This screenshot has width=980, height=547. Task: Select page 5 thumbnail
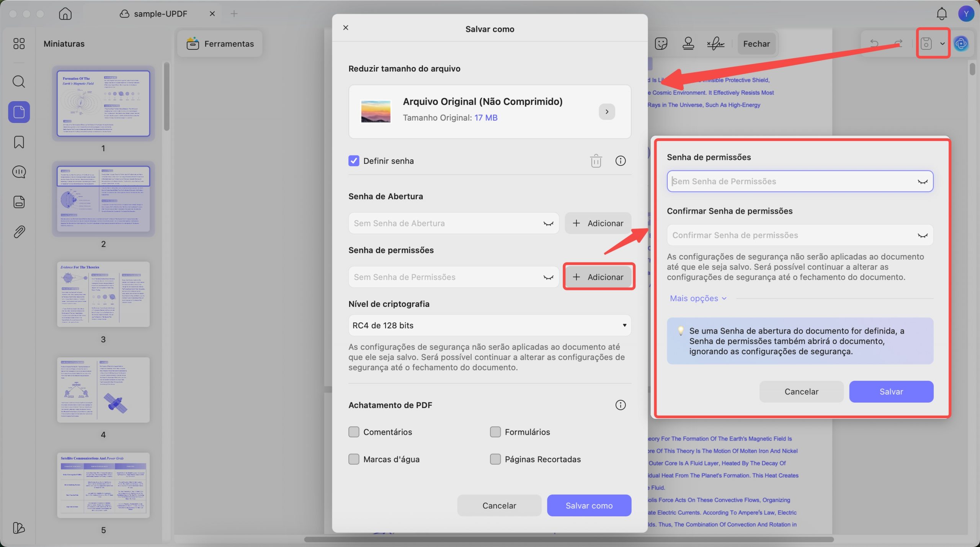[103, 485]
